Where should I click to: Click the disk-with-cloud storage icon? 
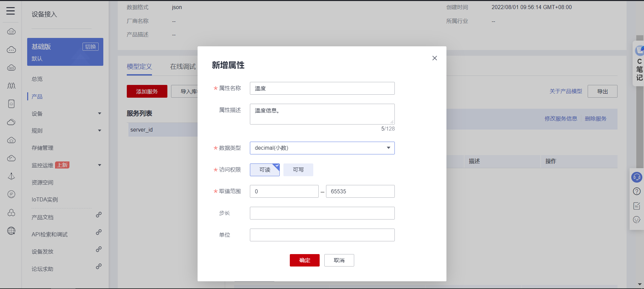click(x=11, y=104)
